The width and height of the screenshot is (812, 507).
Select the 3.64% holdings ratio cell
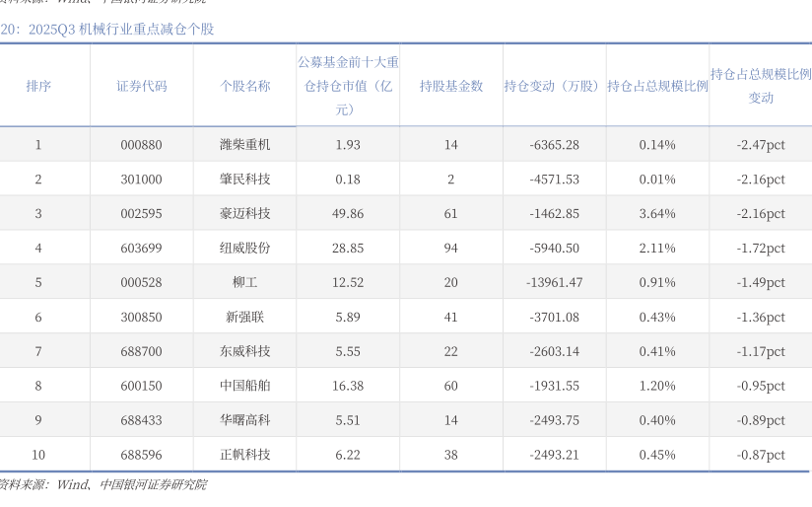(x=656, y=214)
